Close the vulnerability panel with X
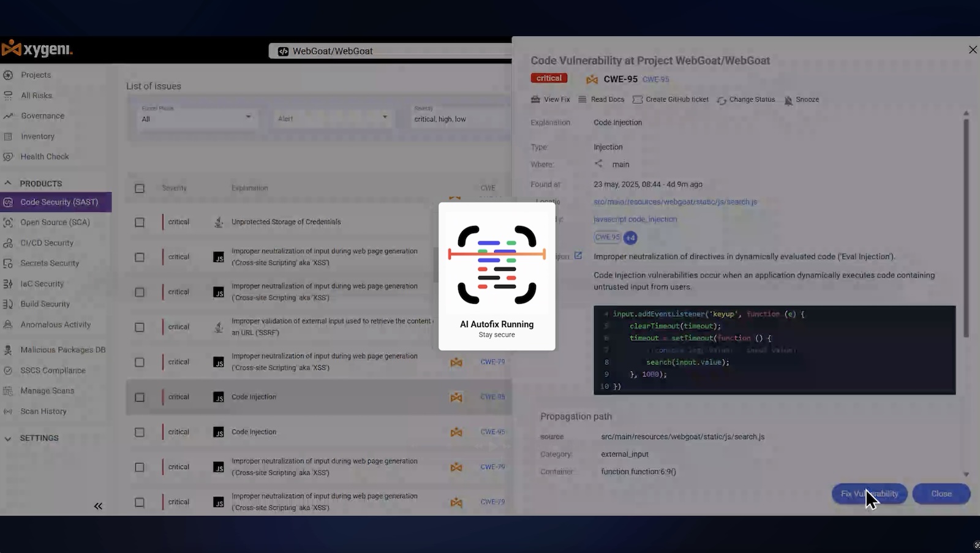 973,50
